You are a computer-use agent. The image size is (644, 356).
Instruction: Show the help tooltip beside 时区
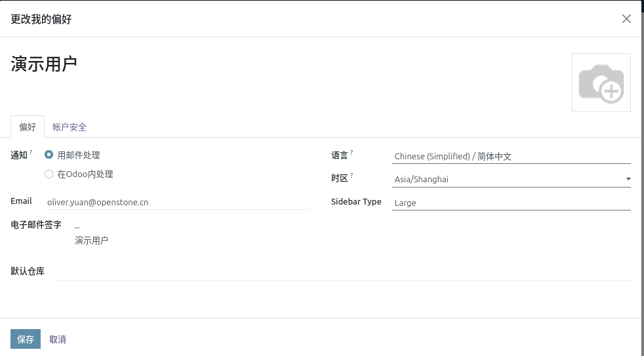click(352, 175)
